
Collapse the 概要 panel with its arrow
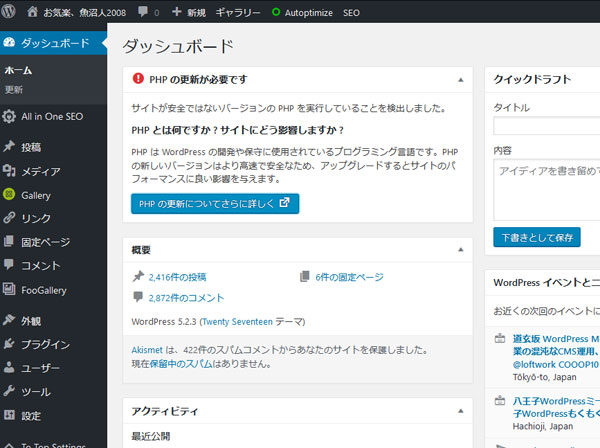point(461,250)
